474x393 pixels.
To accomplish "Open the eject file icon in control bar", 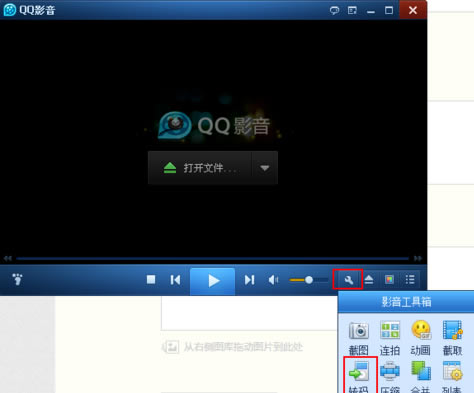I will (369, 279).
